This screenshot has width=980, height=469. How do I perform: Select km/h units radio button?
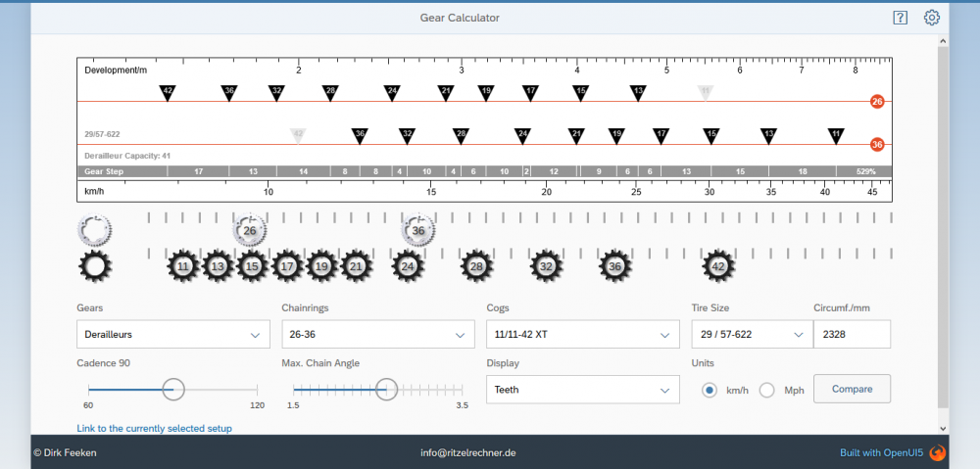pyautogui.click(x=710, y=390)
